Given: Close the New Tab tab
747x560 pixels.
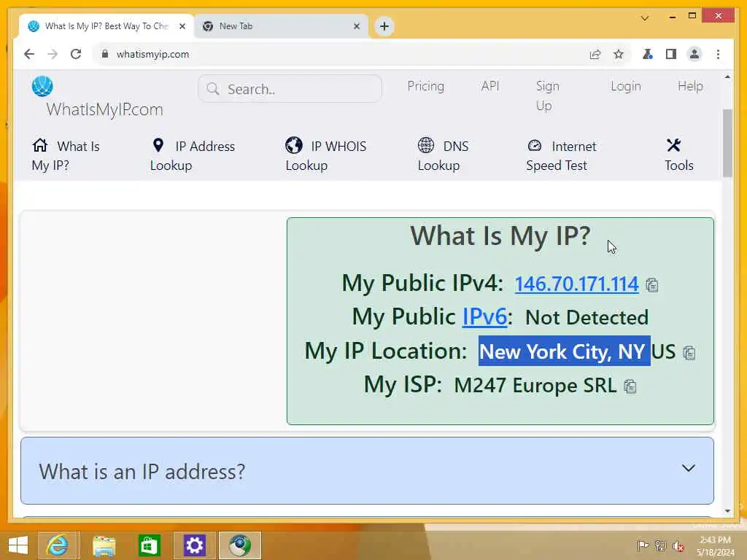Looking at the screenshot, I should 356,26.
